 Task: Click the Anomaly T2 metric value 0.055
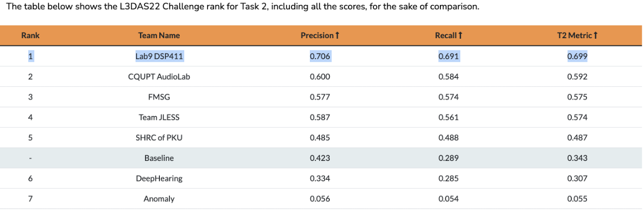click(x=577, y=199)
